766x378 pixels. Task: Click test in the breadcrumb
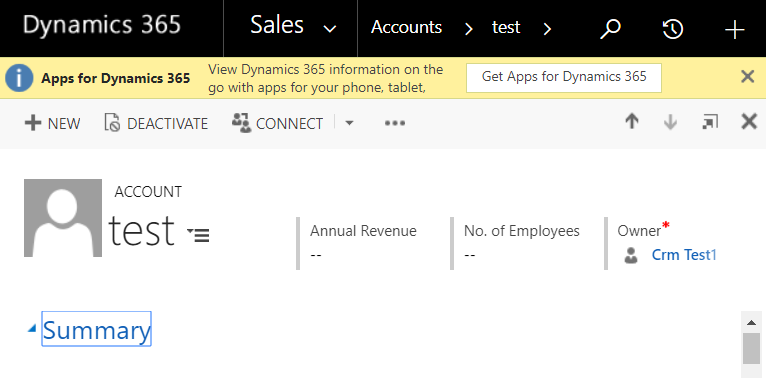coord(506,27)
